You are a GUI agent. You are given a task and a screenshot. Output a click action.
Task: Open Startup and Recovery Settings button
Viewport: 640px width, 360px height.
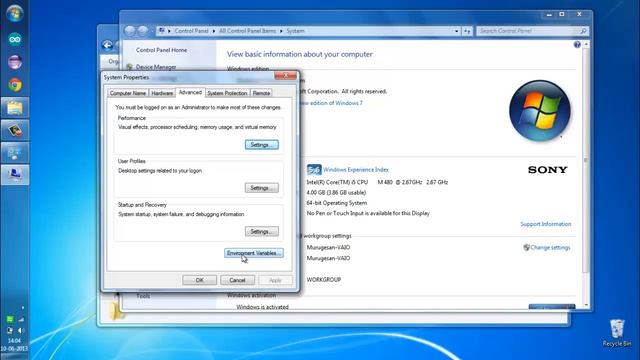262,231
